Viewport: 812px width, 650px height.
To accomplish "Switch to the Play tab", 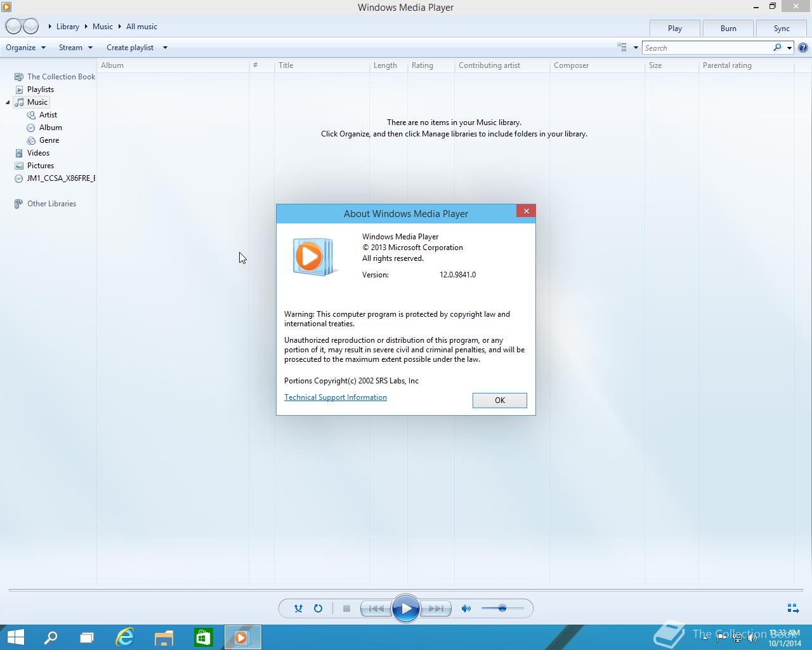I will (675, 29).
